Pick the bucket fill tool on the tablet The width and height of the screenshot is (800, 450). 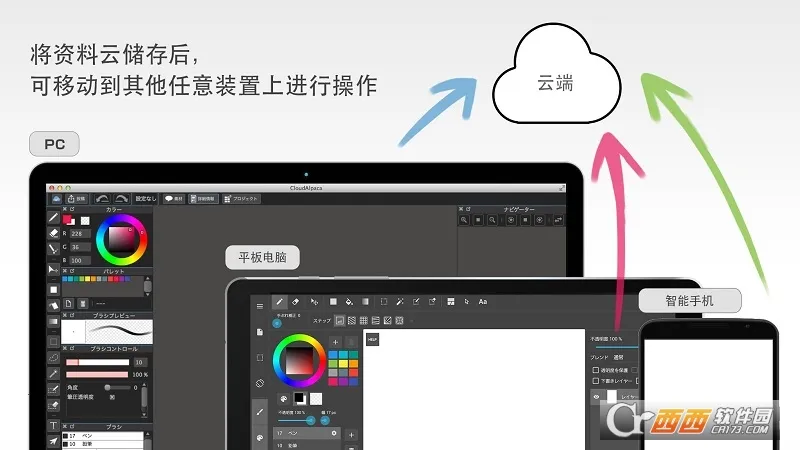[348, 301]
